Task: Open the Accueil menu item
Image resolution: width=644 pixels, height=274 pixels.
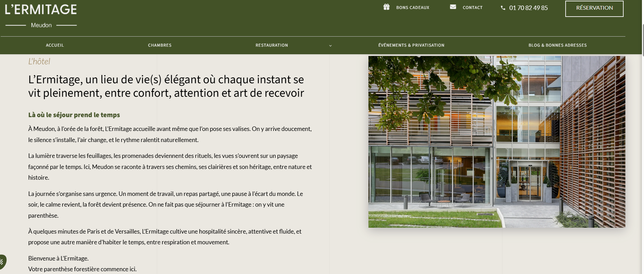Action: (x=55, y=45)
